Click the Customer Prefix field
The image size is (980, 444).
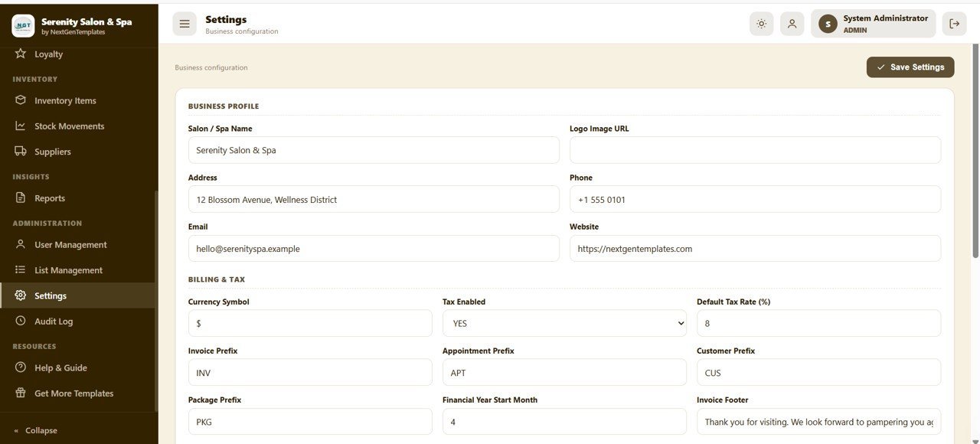(818, 372)
